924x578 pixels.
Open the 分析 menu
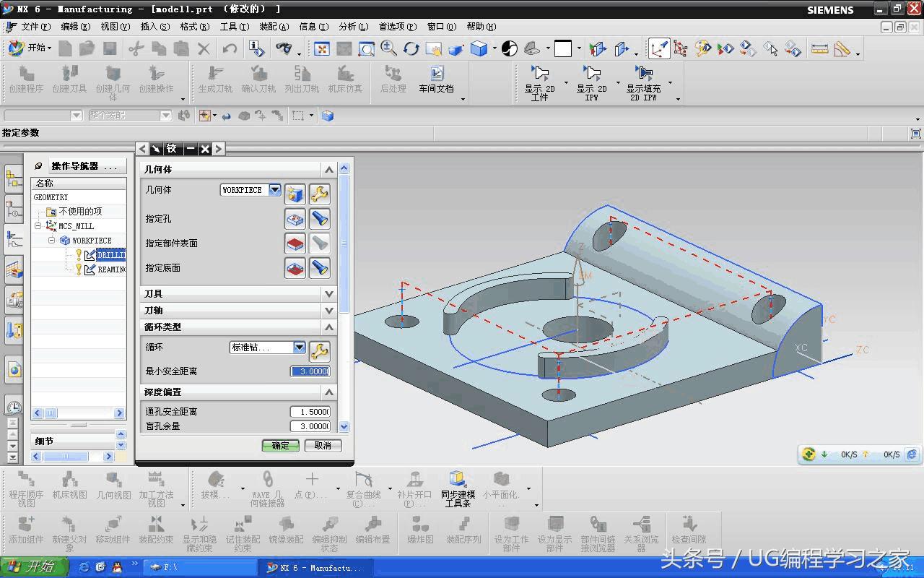click(x=352, y=27)
